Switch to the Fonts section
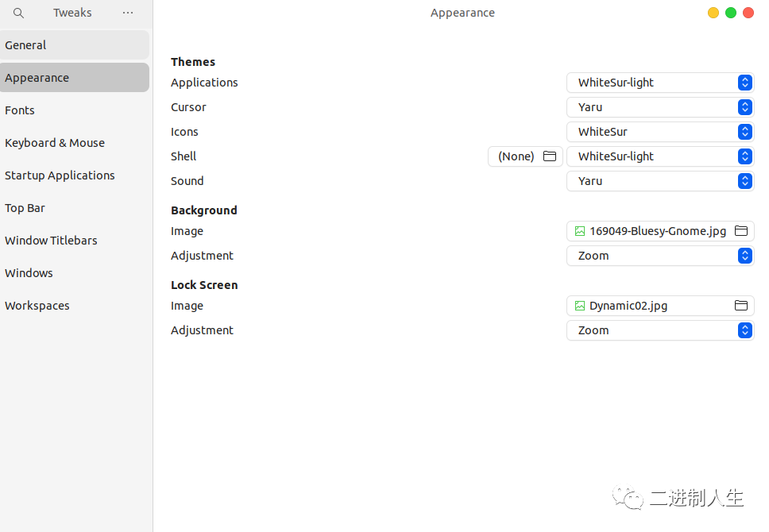The width and height of the screenshot is (769, 532). click(20, 110)
